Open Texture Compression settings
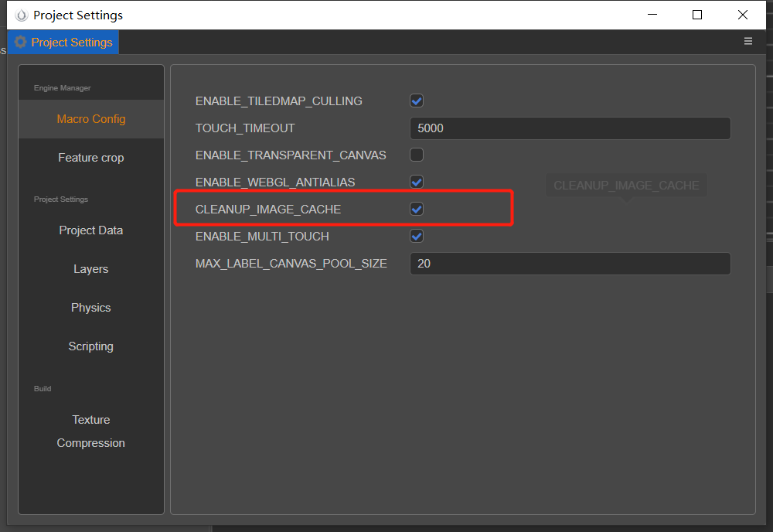 (x=91, y=431)
